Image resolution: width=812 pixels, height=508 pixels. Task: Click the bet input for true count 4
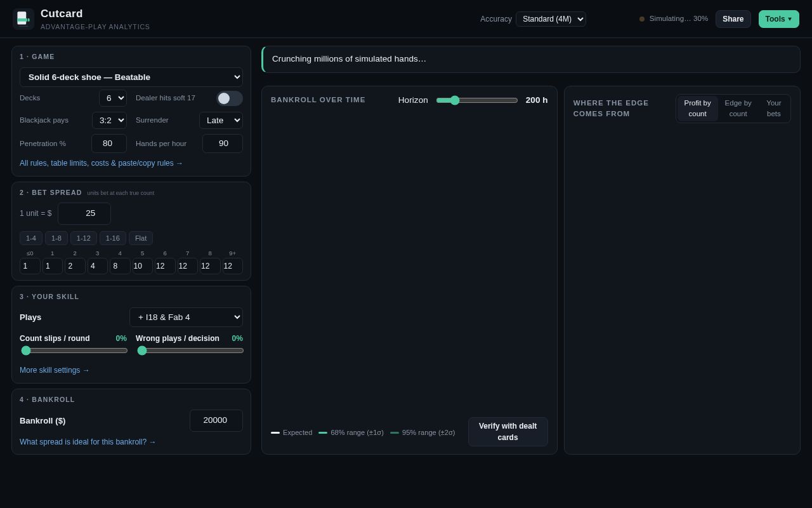tap(120, 266)
